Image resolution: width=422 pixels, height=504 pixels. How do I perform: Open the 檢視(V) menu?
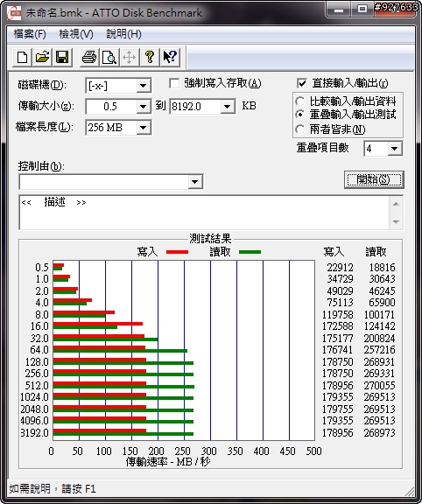tap(76, 34)
